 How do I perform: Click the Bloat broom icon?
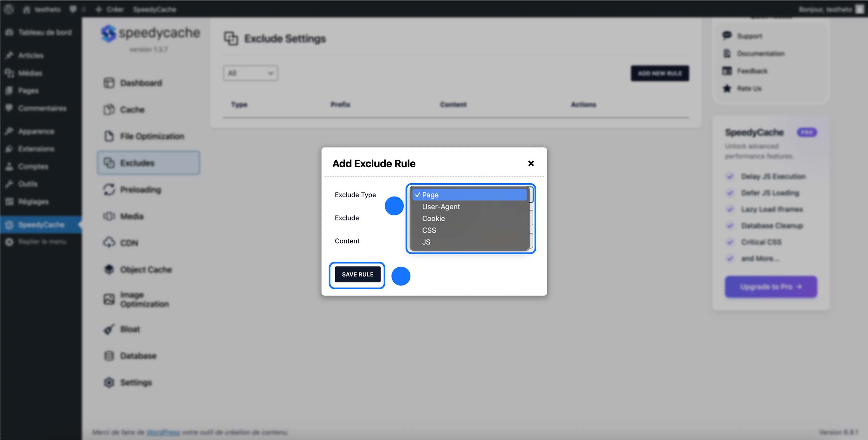point(109,329)
